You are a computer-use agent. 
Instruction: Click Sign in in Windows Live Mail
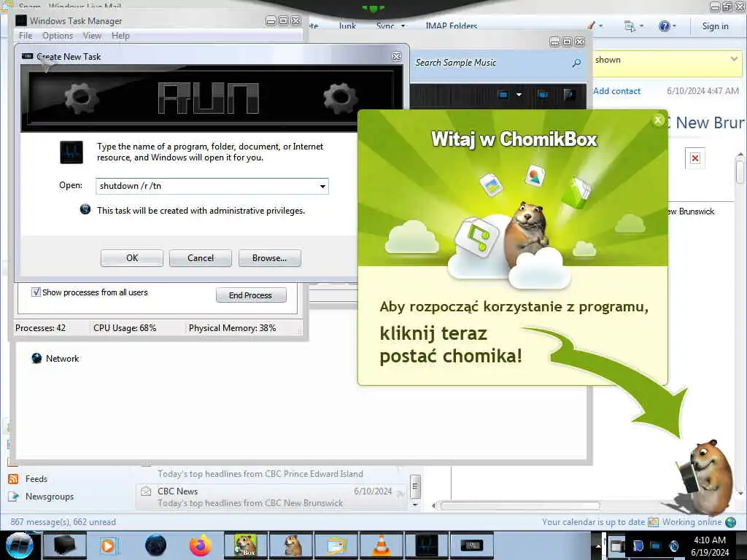click(715, 26)
